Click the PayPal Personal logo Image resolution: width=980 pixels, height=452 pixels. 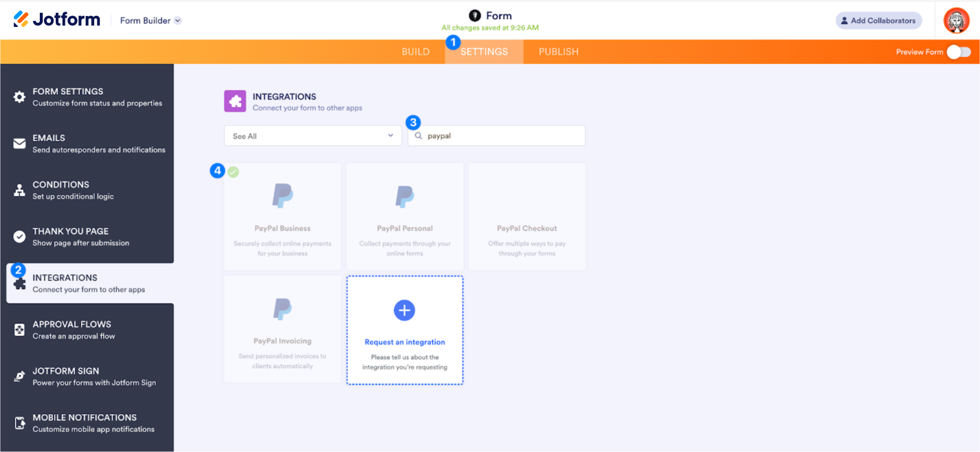pos(405,197)
